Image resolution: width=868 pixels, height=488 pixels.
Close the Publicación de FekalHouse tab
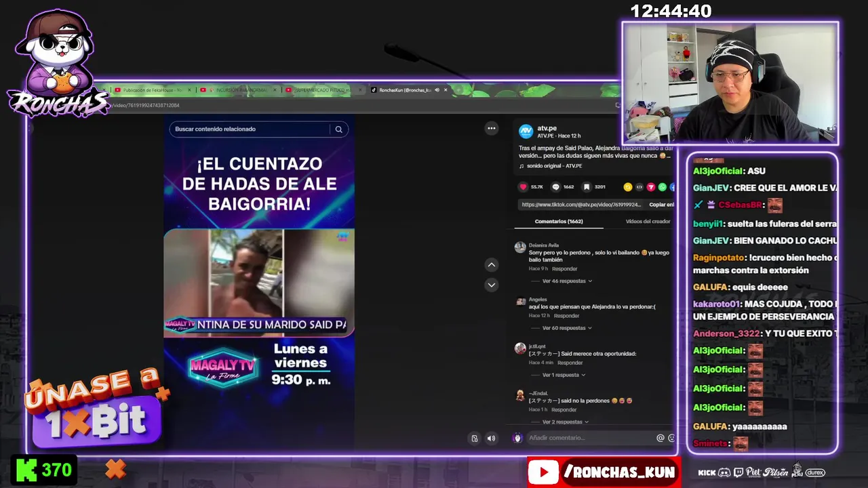coord(188,90)
